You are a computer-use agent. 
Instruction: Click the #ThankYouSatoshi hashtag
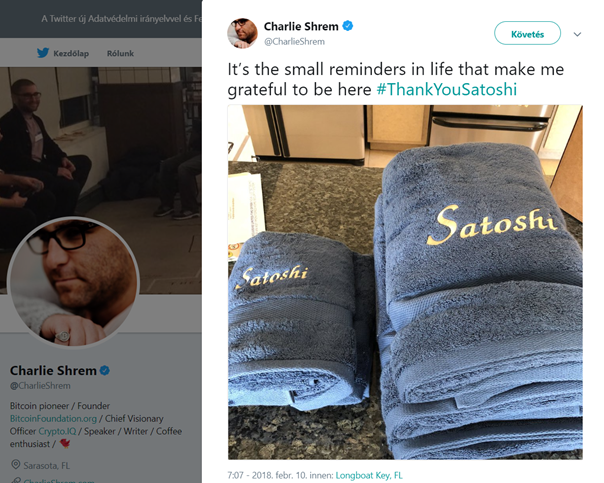click(x=446, y=89)
